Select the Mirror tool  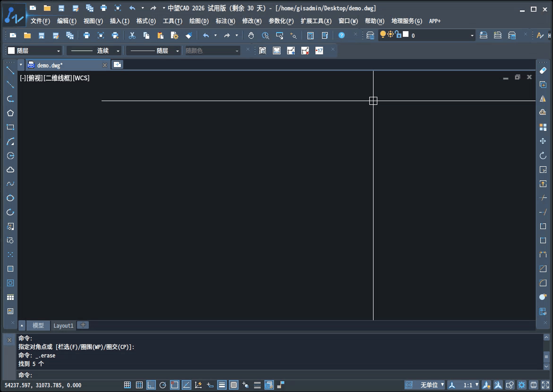tap(543, 99)
